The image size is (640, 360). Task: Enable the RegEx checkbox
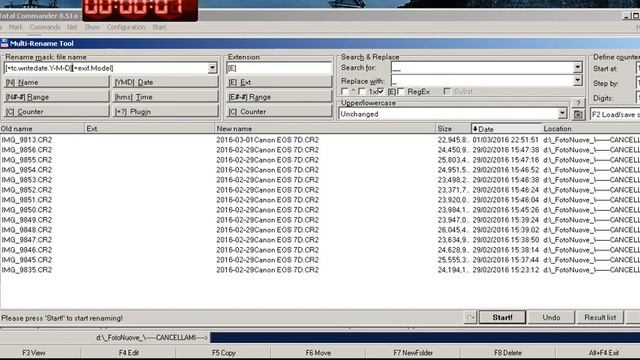click(401, 91)
